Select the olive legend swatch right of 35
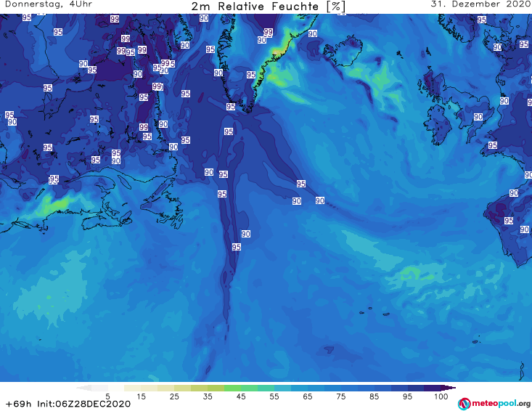The height and width of the screenshot is (411, 532). [x=216, y=388]
